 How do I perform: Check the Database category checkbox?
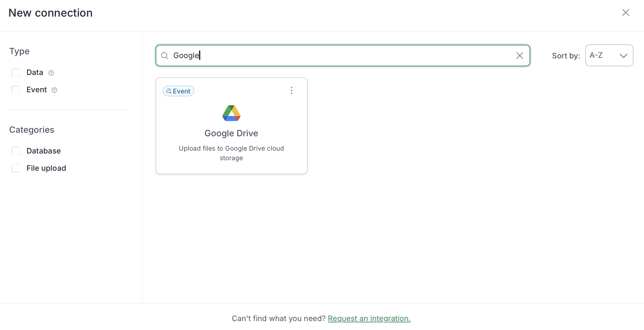pyautogui.click(x=16, y=151)
